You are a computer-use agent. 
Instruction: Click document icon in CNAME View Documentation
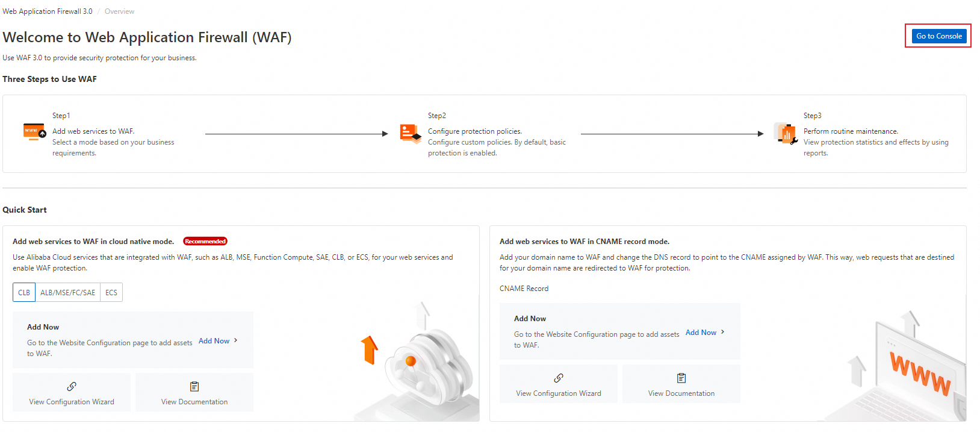(681, 378)
